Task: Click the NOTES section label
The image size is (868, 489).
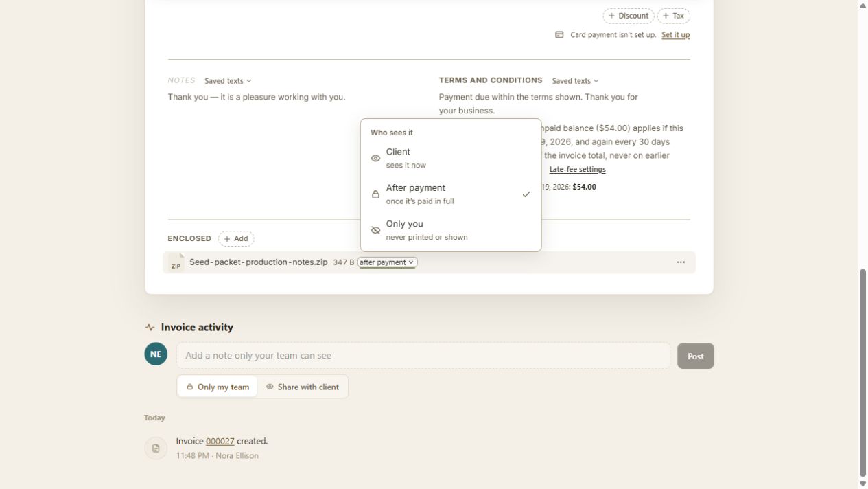Action: (181, 81)
